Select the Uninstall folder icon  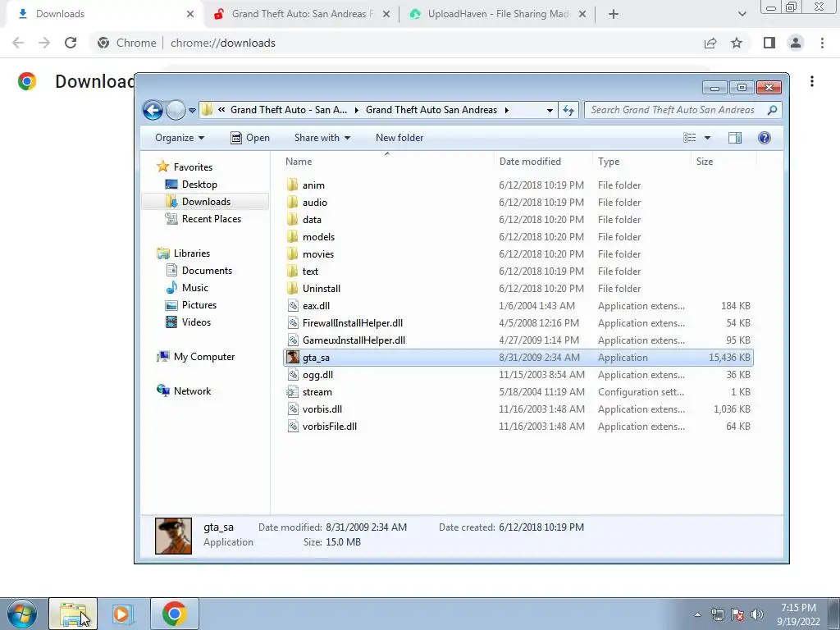293,288
